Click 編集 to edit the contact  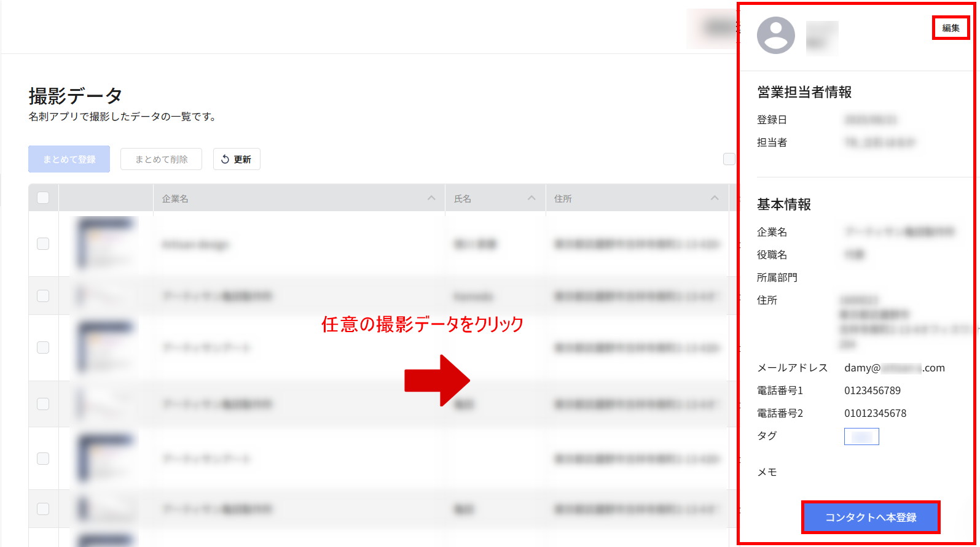[951, 28]
